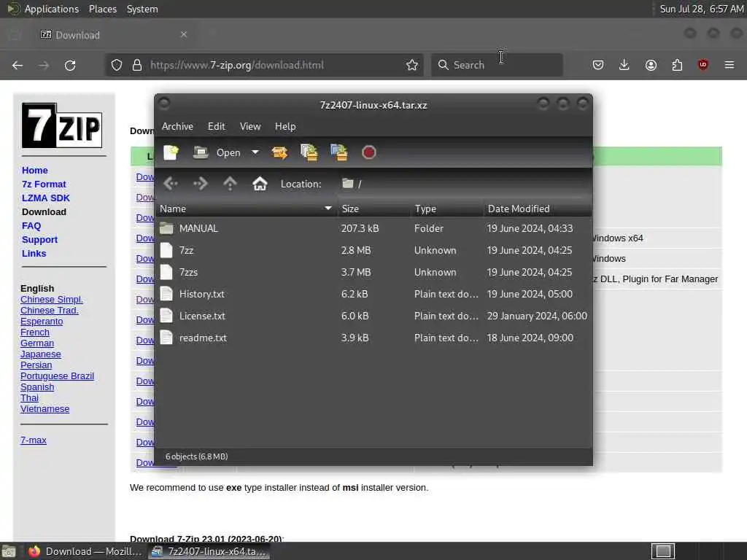Image resolution: width=747 pixels, height=560 pixels.
Task: Open the 7-max link
Action: click(x=34, y=440)
